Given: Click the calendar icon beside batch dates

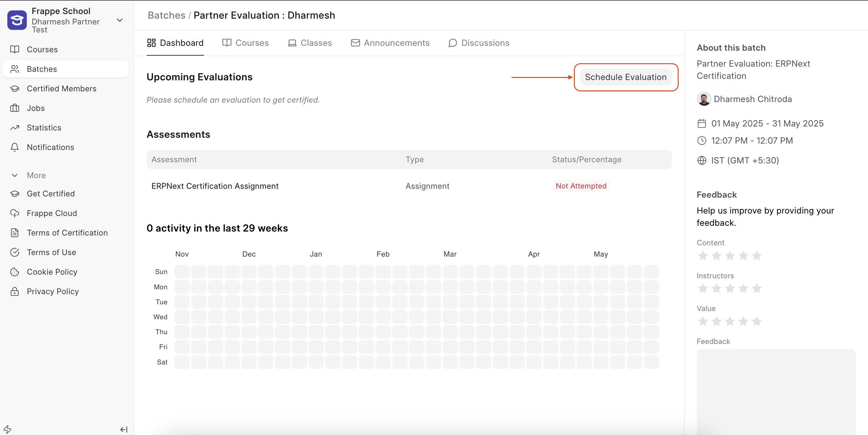Looking at the screenshot, I should pos(702,124).
